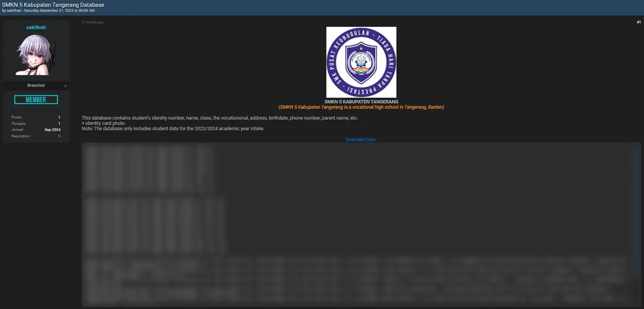Open the sakithati username link in sidebar
644x309 pixels.
[x=36, y=28]
